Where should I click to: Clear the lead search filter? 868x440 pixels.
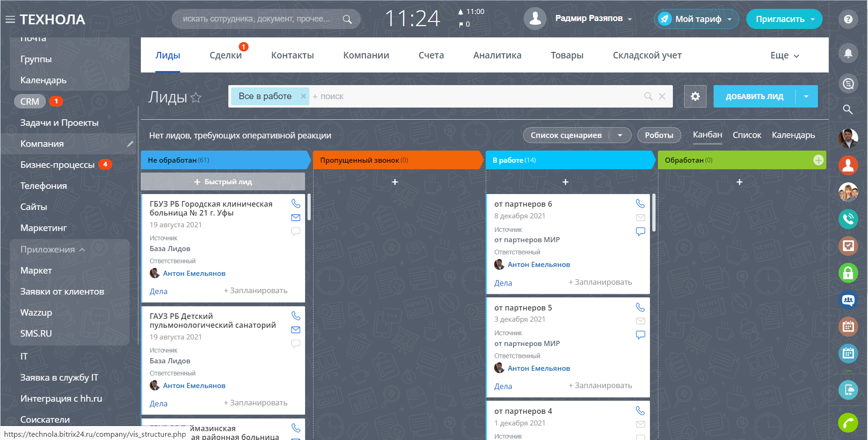point(662,96)
